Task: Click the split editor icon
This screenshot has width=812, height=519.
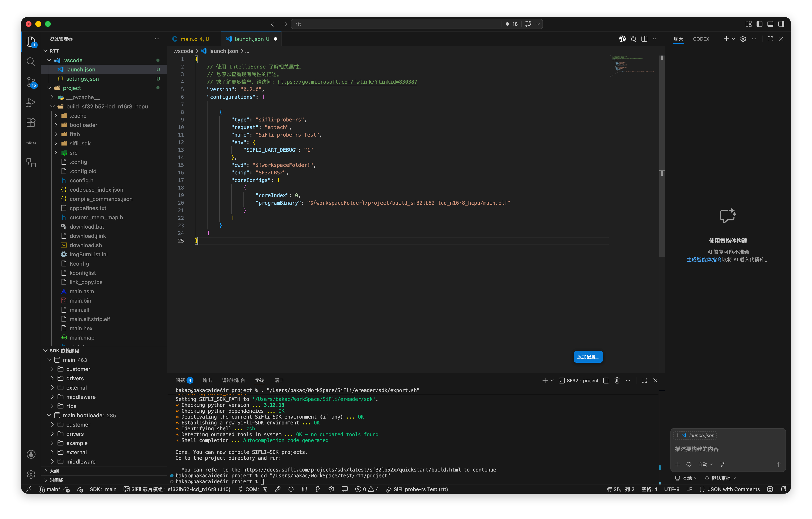Action: pos(644,39)
